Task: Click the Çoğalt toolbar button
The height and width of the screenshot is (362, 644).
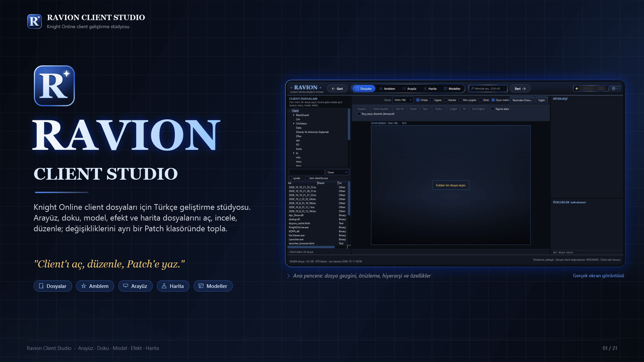Action: [x=453, y=109]
